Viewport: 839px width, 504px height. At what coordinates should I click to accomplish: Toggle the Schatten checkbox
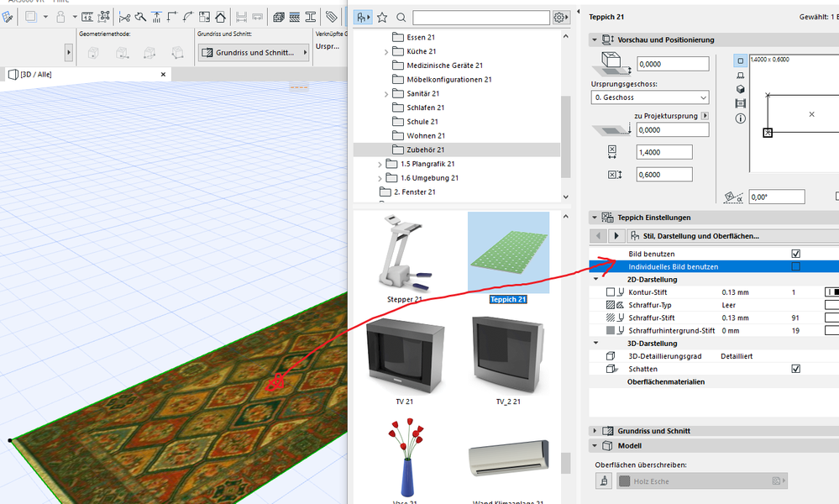(795, 369)
